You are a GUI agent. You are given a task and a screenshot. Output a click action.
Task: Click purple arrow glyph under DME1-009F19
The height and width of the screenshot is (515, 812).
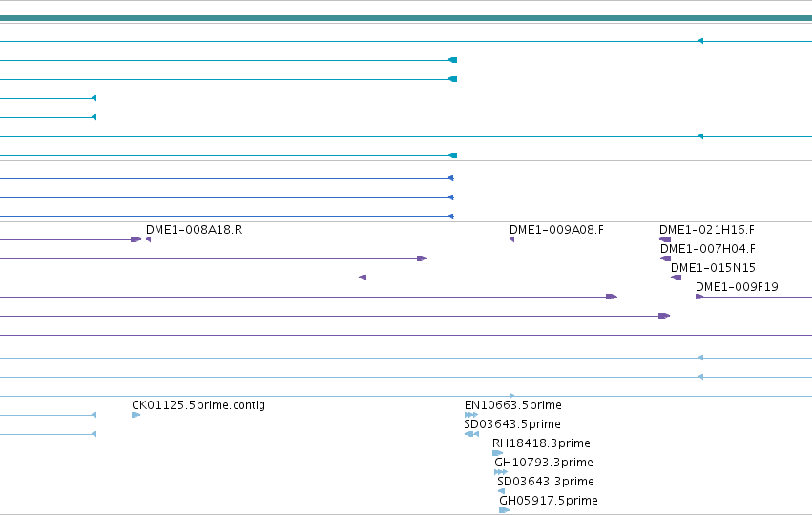pos(699,297)
